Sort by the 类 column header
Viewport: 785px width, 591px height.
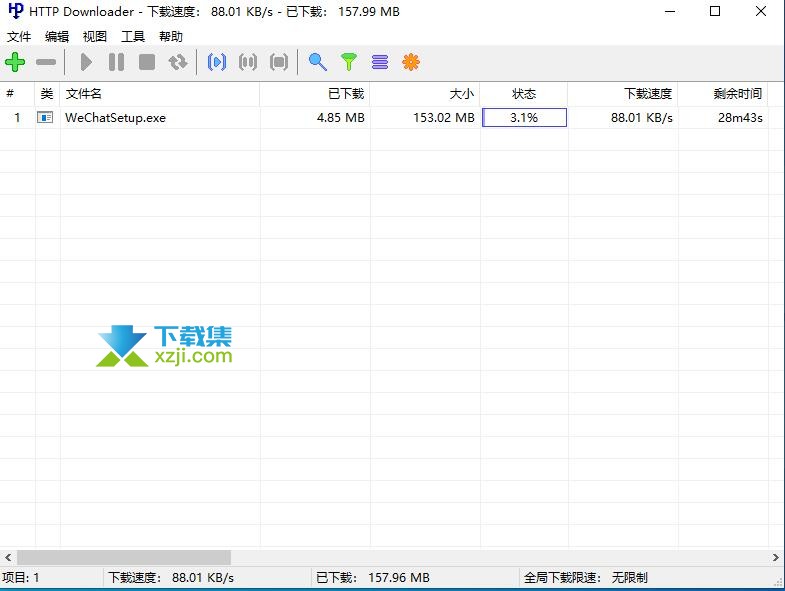click(48, 94)
